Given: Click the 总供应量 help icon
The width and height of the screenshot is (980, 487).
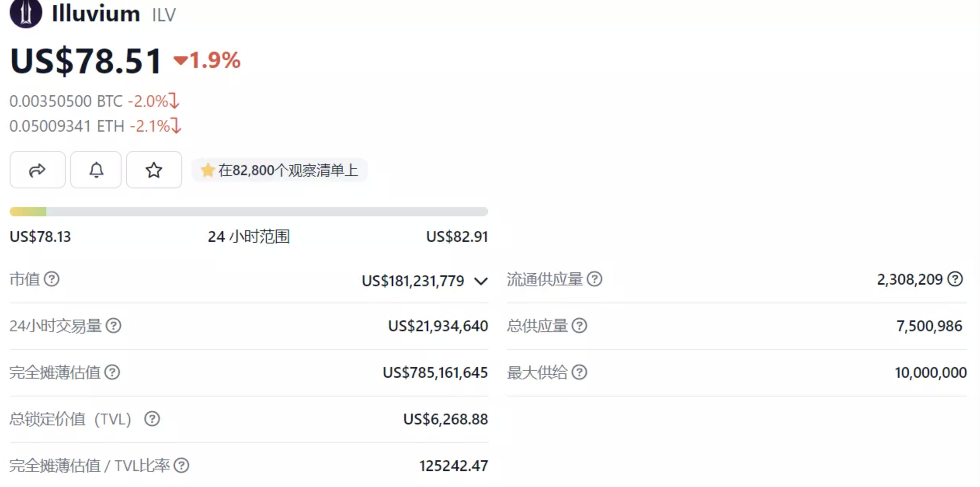Looking at the screenshot, I should coord(579,326).
